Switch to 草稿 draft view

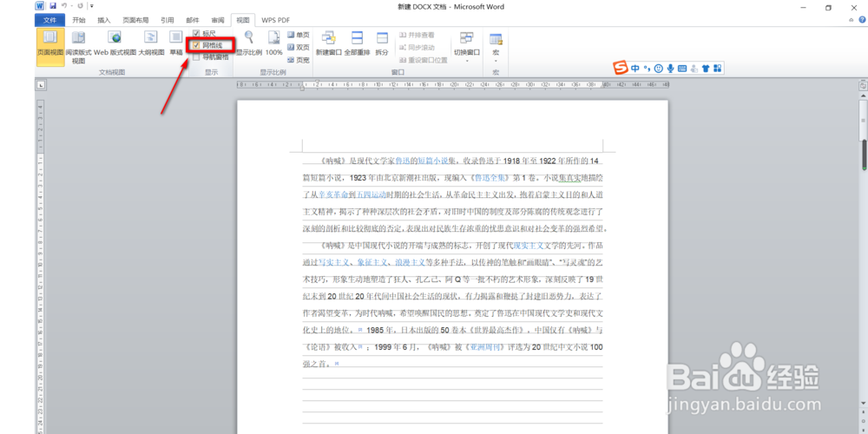click(x=176, y=43)
